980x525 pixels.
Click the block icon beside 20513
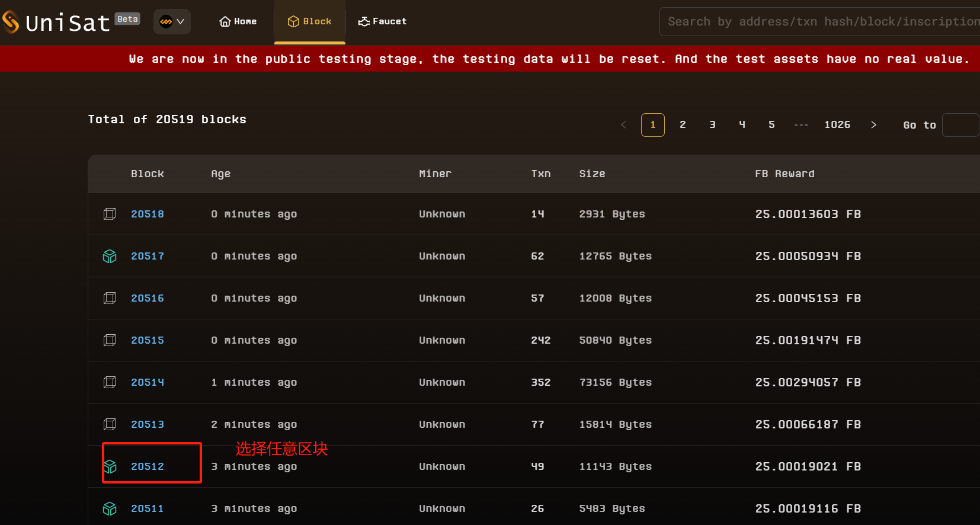coord(110,424)
